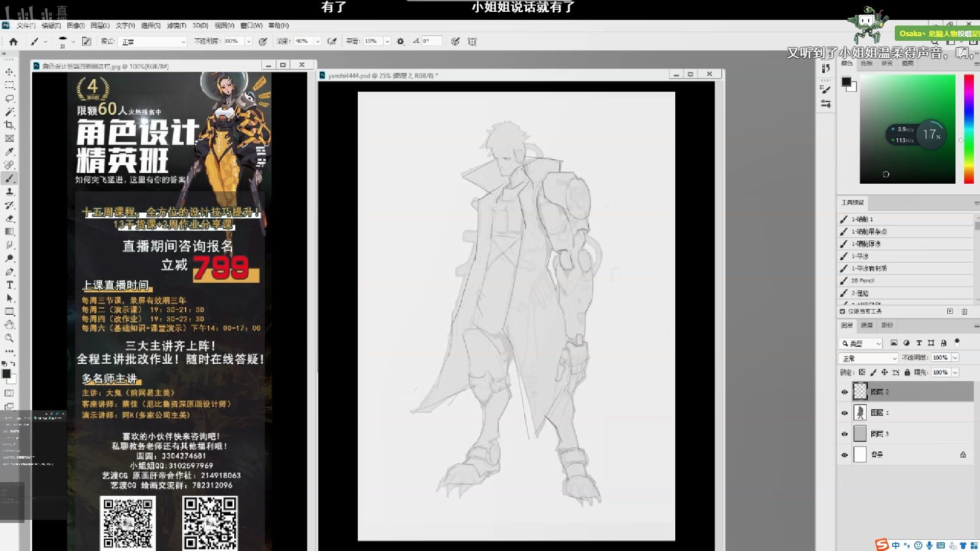
Task: Select the 1-平涂有材质 tool preset
Action: pos(906,268)
